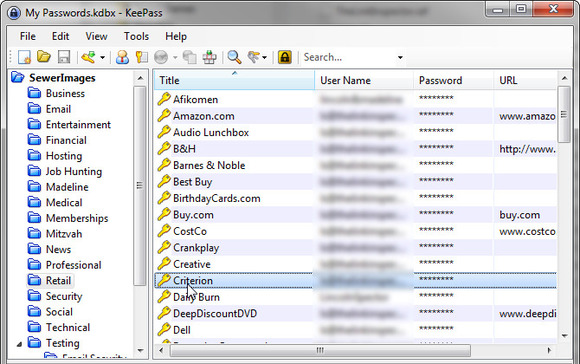Copy user name with the person icon
Viewport: 580px width, 364px height.
(x=122, y=57)
